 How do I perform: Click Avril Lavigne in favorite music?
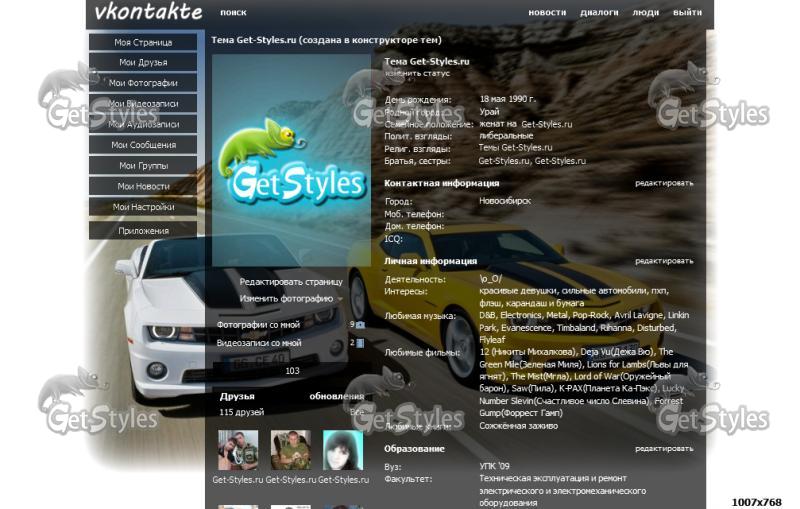pyautogui.click(x=639, y=315)
